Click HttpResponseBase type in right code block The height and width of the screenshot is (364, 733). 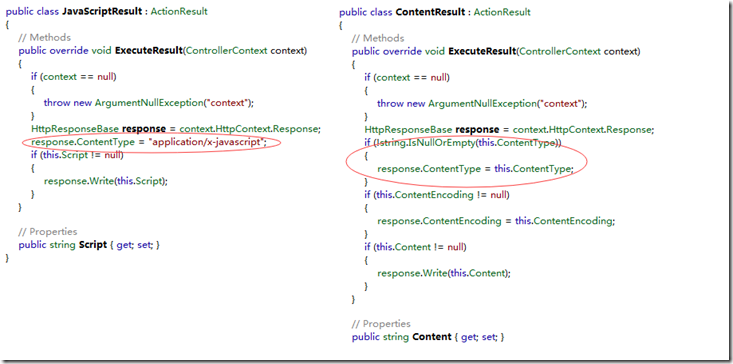[408, 129]
